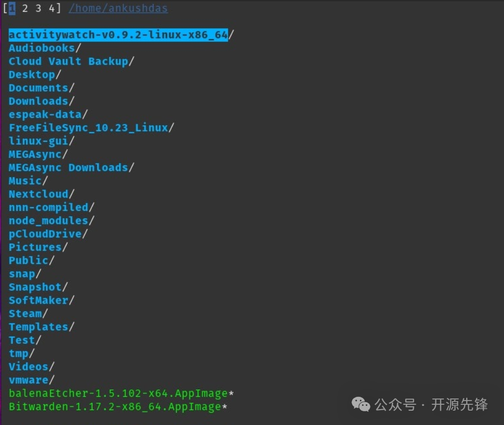Select FreeFileSync_10.23_Linux directory
504x425 pixels.
[91, 128]
